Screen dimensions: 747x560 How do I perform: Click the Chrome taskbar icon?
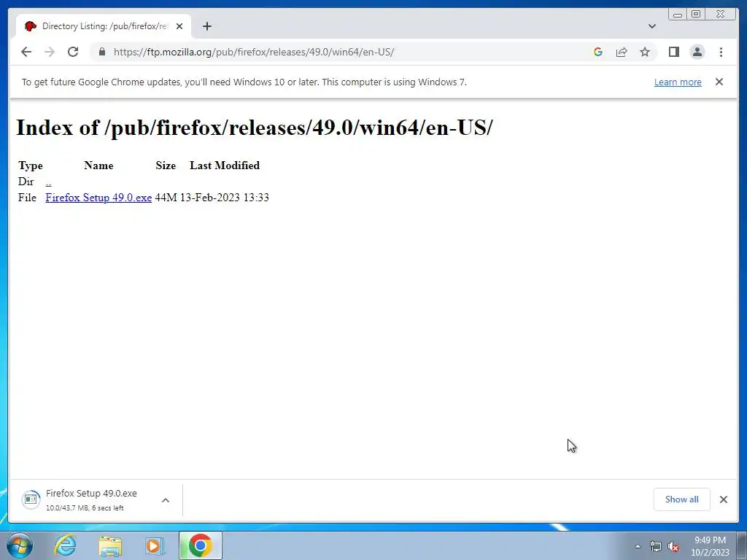coord(201,545)
